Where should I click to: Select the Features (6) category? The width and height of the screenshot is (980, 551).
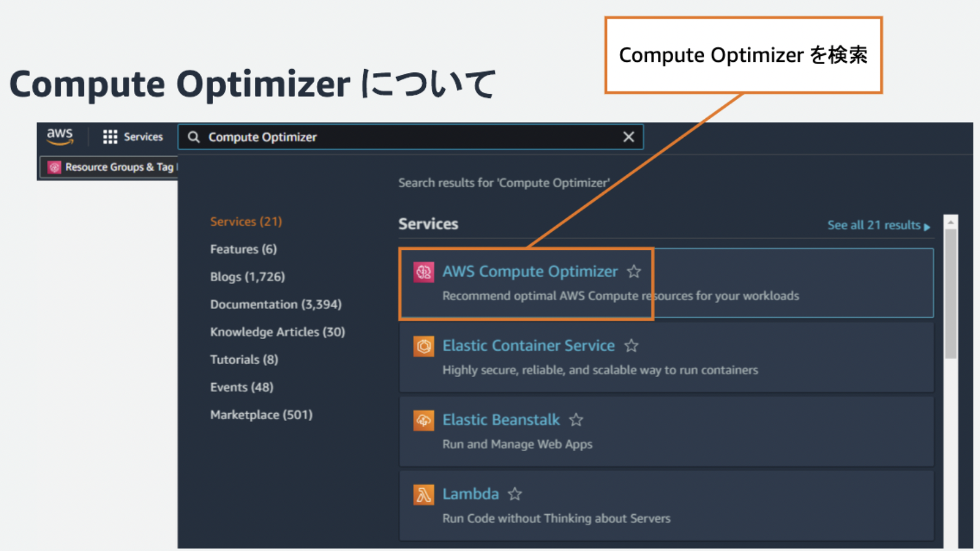[x=243, y=249]
